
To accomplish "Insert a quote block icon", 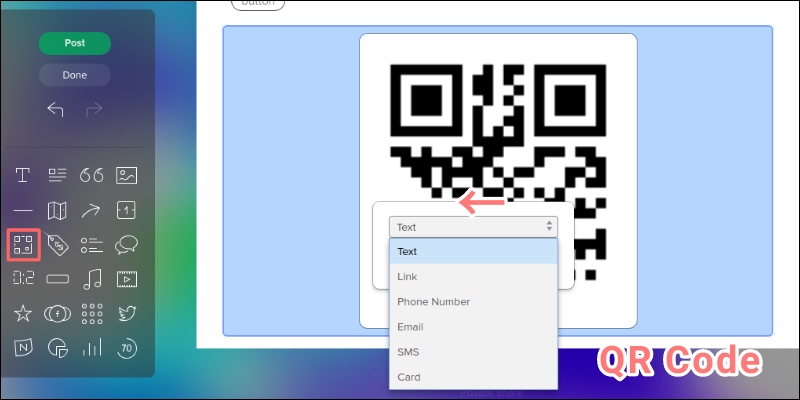I will coord(92,175).
